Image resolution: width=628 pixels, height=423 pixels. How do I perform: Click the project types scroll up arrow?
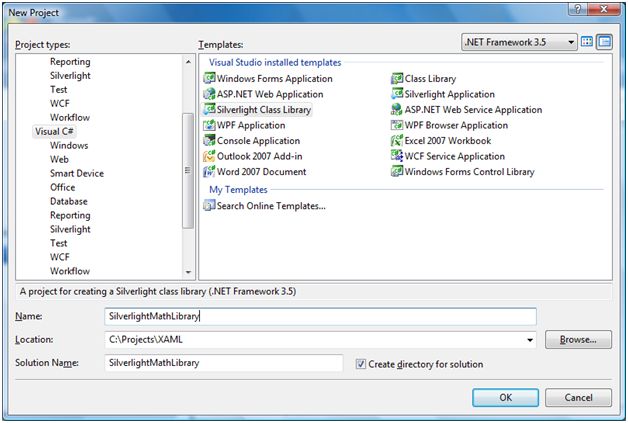pos(188,62)
